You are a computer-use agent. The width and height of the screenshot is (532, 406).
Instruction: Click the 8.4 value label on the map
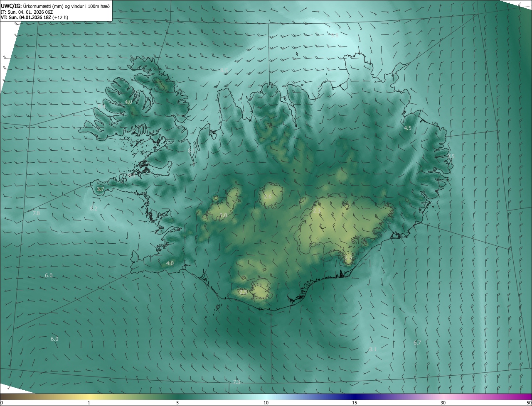click(101, 107)
